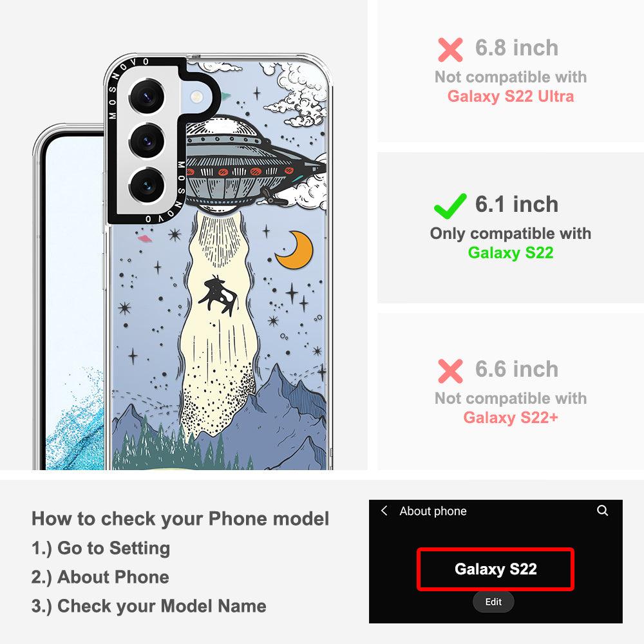Click the black cow in the beam
Screen dimensions: 644x644
tap(218, 296)
